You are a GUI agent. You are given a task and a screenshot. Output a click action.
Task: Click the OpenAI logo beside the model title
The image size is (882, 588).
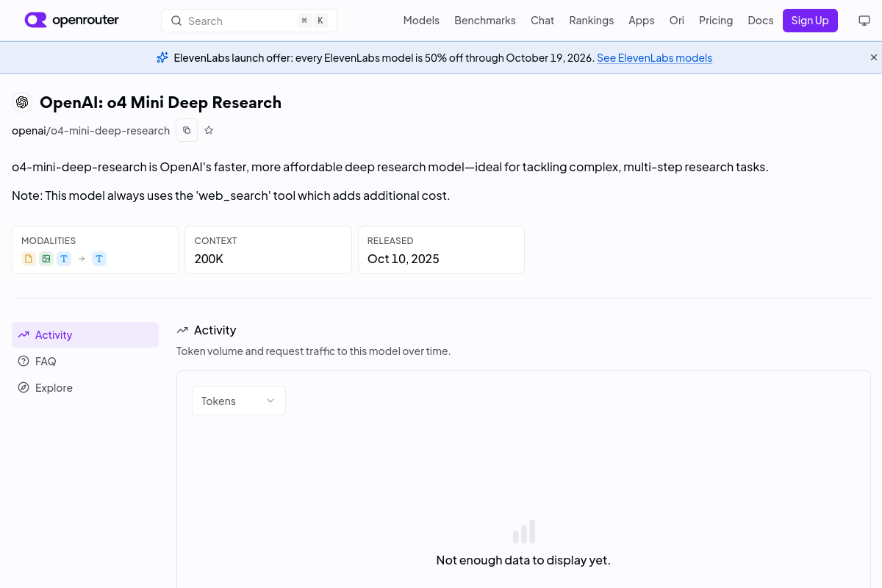click(22, 102)
